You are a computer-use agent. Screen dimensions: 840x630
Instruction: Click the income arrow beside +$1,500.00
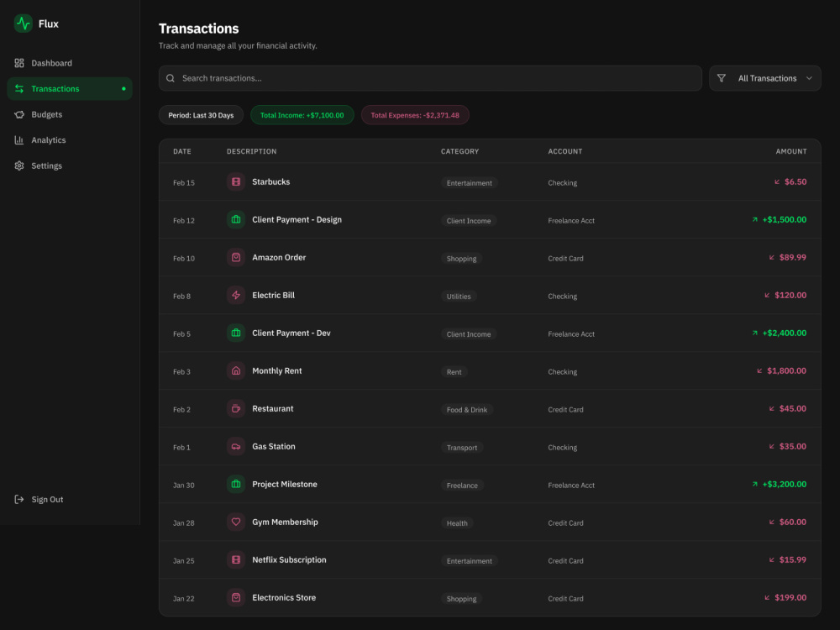(x=755, y=219)
